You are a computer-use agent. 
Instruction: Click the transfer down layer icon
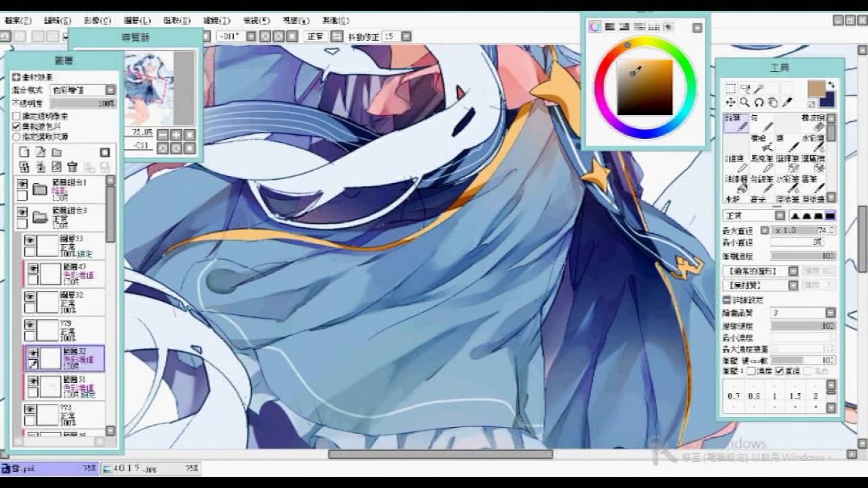24,167
